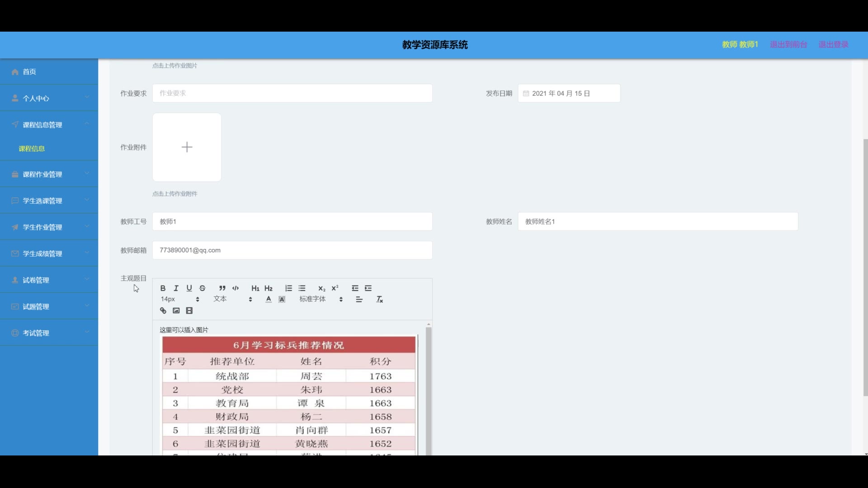Insert a video into the editor
Image resolution: width=868 pixels, height=488 pixels.
coord(189,311)
